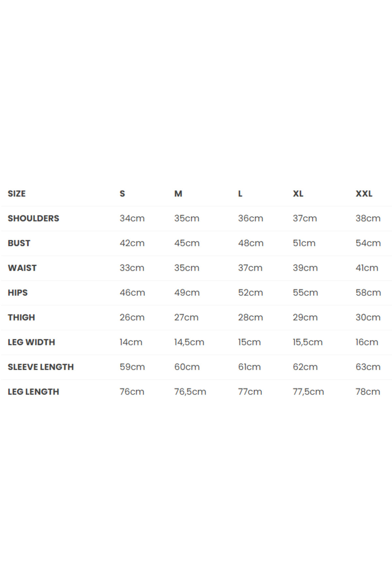The image size is (392, 588).
Task: Click the SIZE header label
Action: coord(17,194)
